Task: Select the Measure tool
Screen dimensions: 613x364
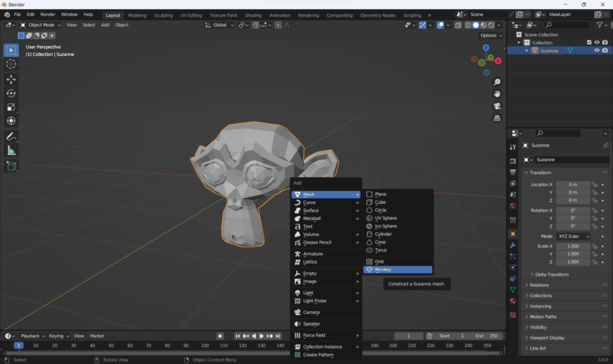Action: click(11, 150)
